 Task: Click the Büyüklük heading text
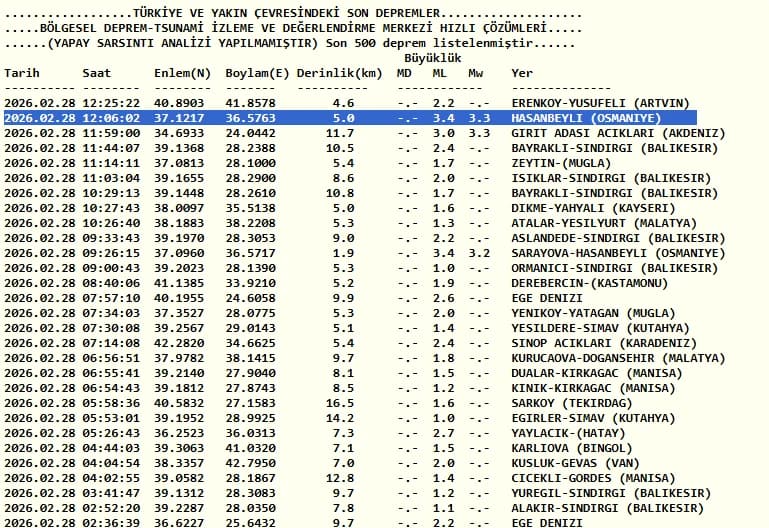point(433,58)
